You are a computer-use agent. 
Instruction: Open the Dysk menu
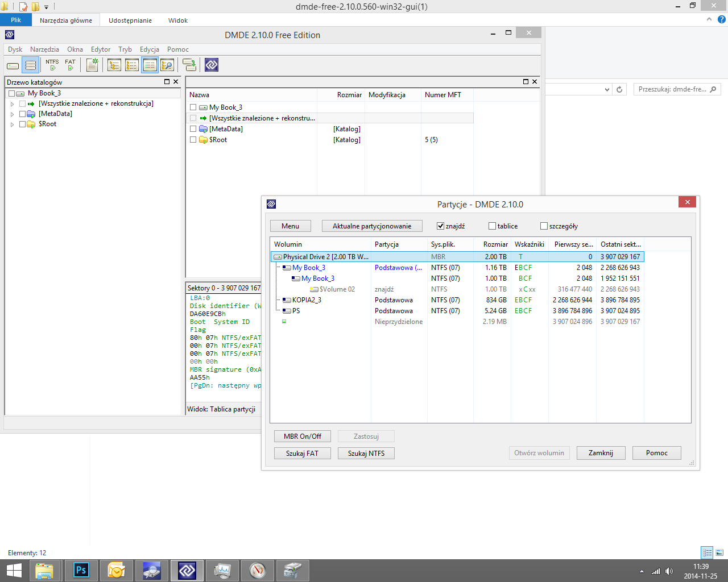pos(15,49)
